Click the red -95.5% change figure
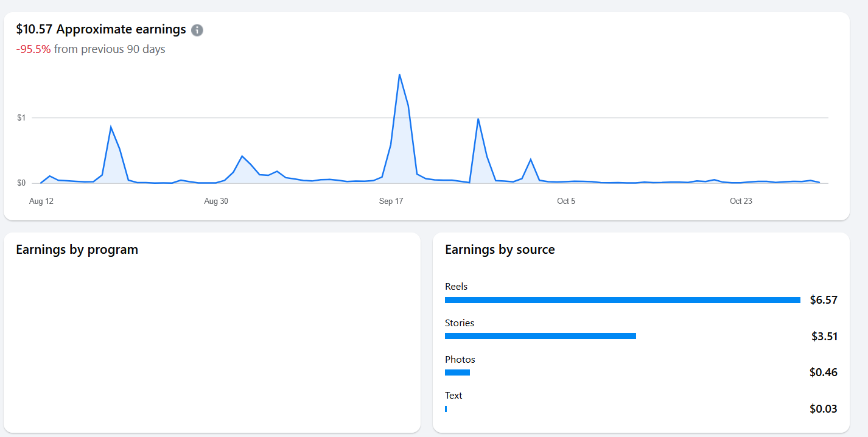Viewport: 868px width, 437px height. [33, 49]
